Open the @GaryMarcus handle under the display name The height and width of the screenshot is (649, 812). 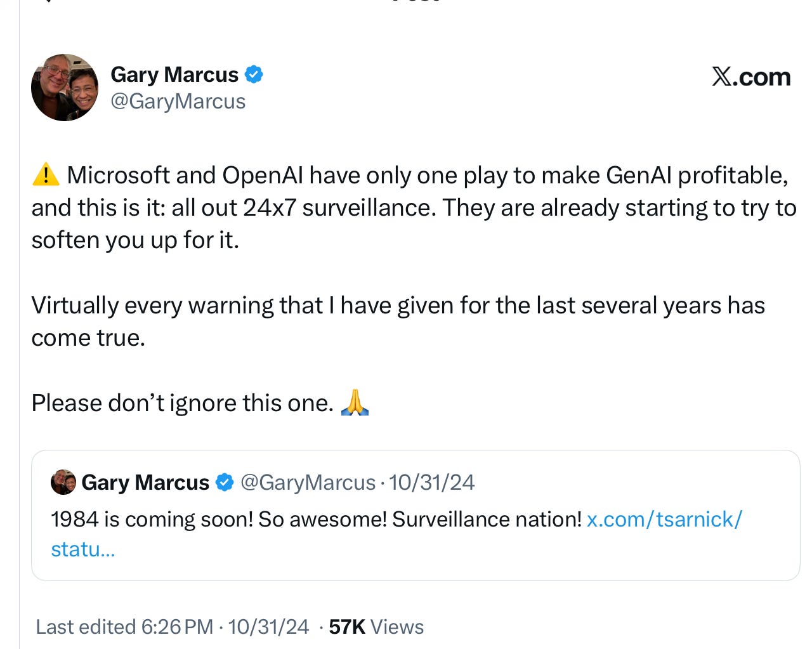[178, 102]
